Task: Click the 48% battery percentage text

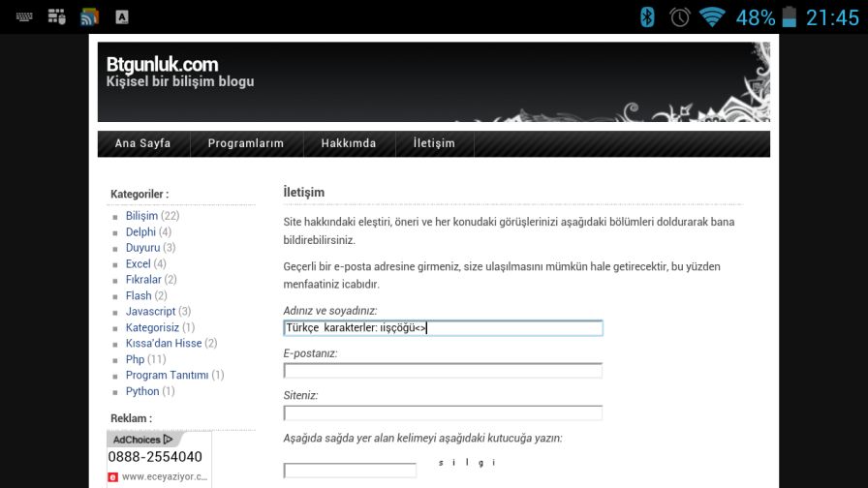Action: [755, 17]
